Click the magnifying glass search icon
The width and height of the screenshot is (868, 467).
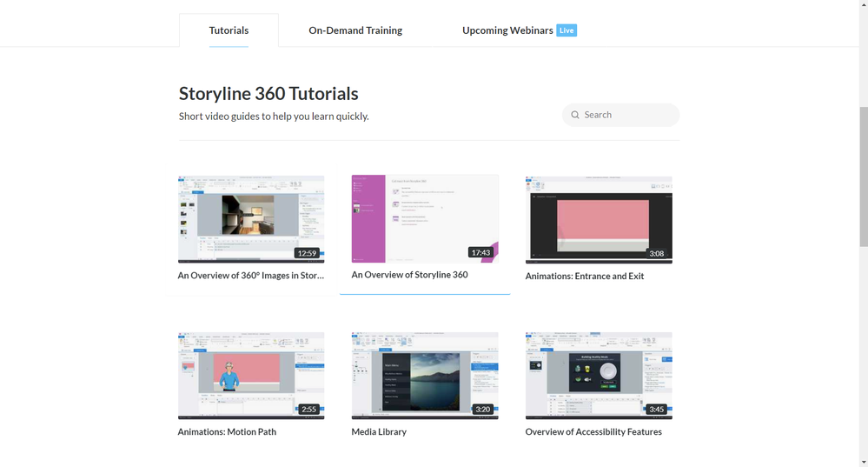[x=575, y=115]
